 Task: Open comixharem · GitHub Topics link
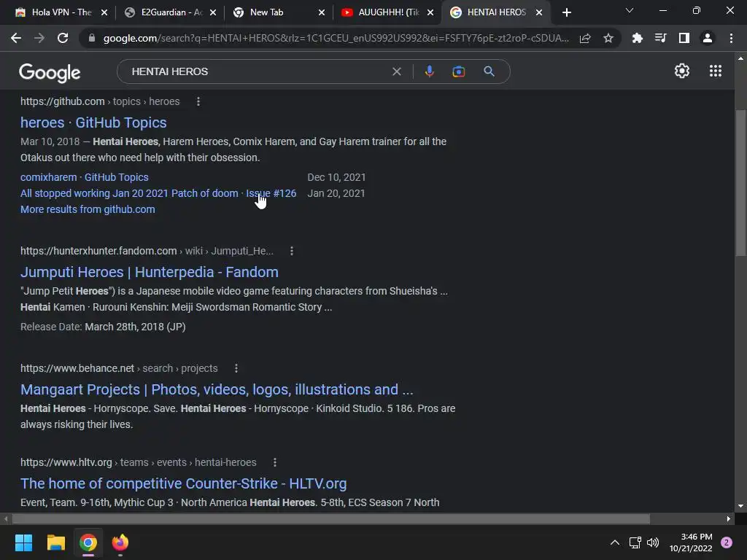(85, 177)
